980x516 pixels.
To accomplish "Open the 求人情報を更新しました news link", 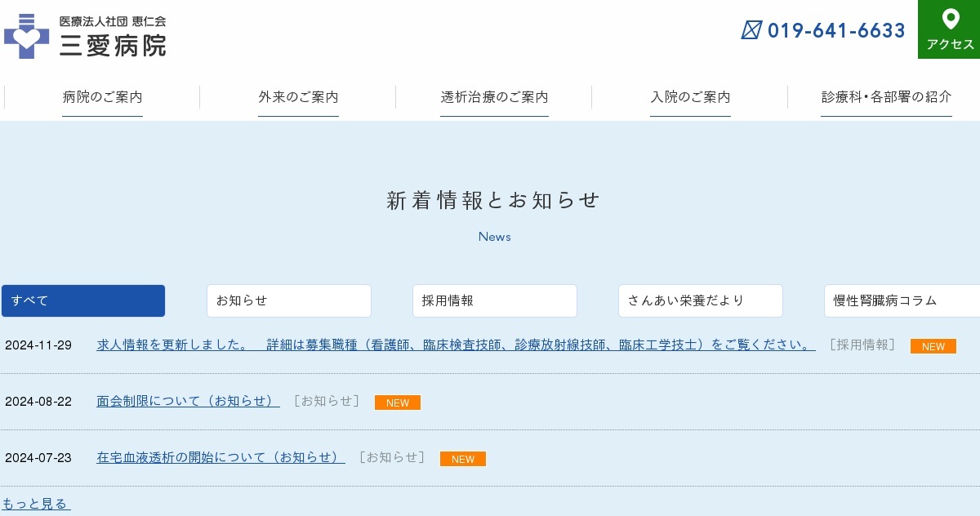I will (x=456, y=345).
